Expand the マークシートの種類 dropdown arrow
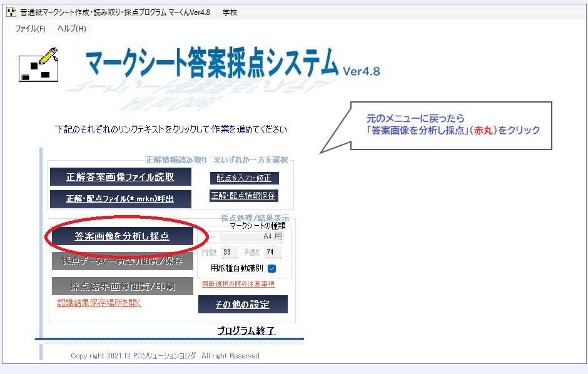The height and width of the screenshot is (374, 588). tap(212, 237)
